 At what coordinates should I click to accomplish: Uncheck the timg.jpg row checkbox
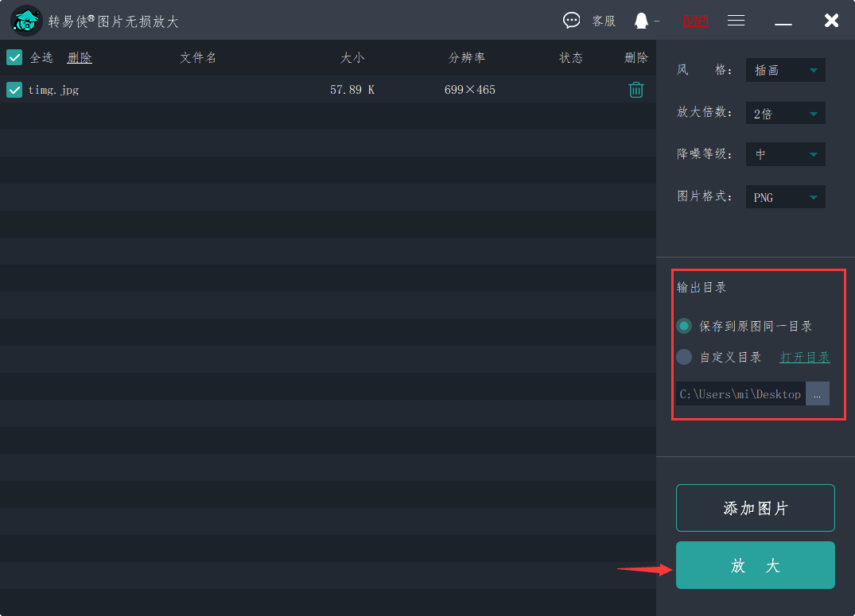[14, 89]
